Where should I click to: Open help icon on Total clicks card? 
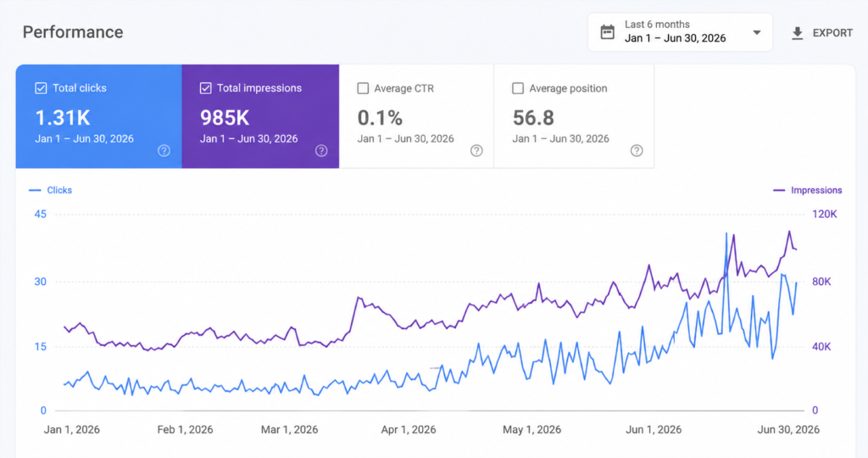click(x=164, y=151)
